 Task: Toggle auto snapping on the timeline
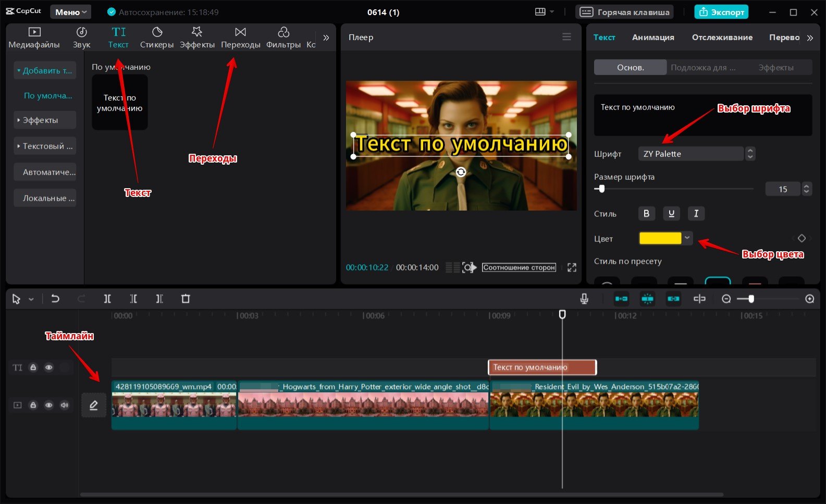tap(647, 299)
